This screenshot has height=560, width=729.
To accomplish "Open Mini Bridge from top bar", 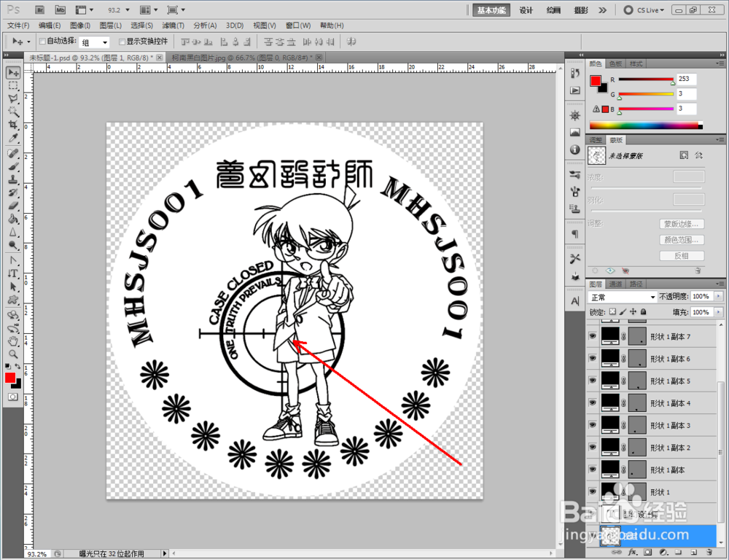I will coord(60,9).
